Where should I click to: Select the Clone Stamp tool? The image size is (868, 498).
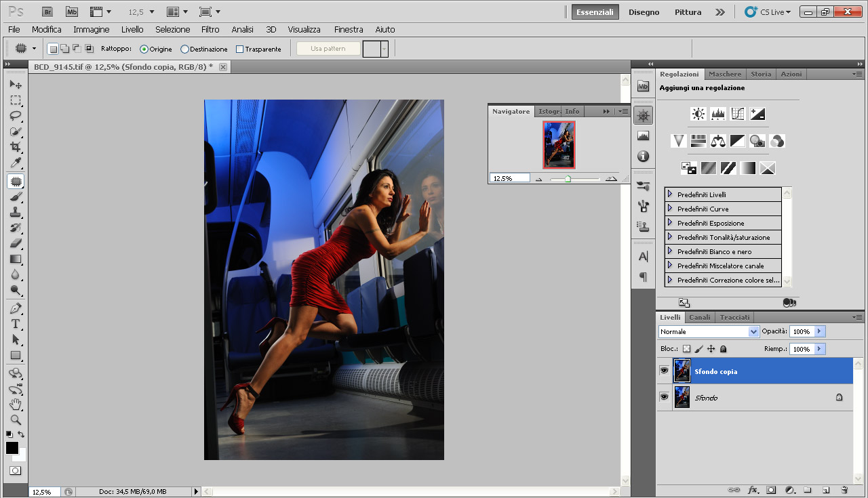tap(16, 212)
